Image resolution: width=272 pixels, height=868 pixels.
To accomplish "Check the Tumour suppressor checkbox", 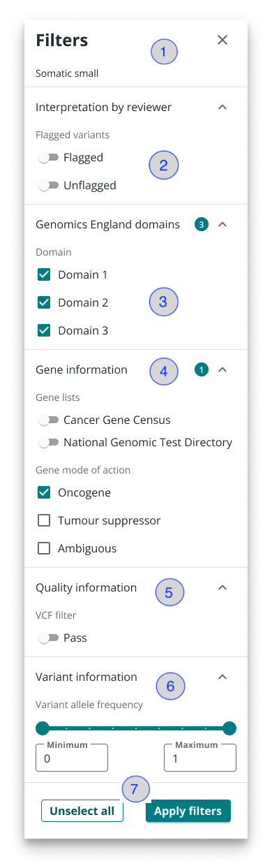I will tap(44, 521).
